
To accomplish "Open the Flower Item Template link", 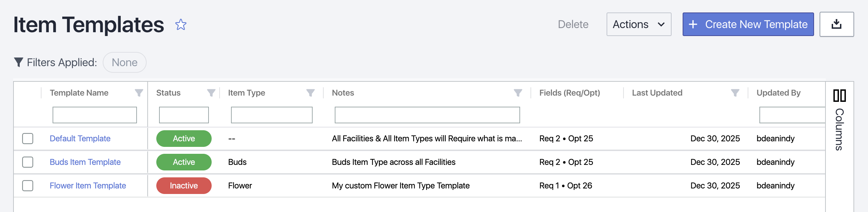I will point(88,186).
